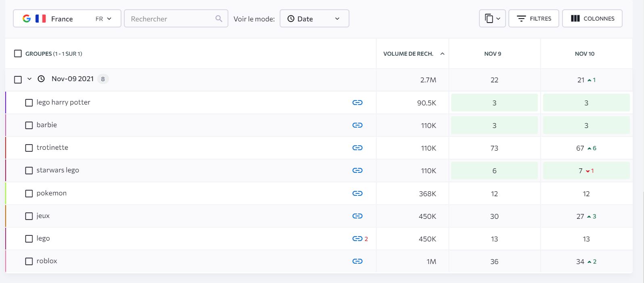Click the 368K volume value
The width and height of the screenshot is (644, 283).
(x=427, y=194)
